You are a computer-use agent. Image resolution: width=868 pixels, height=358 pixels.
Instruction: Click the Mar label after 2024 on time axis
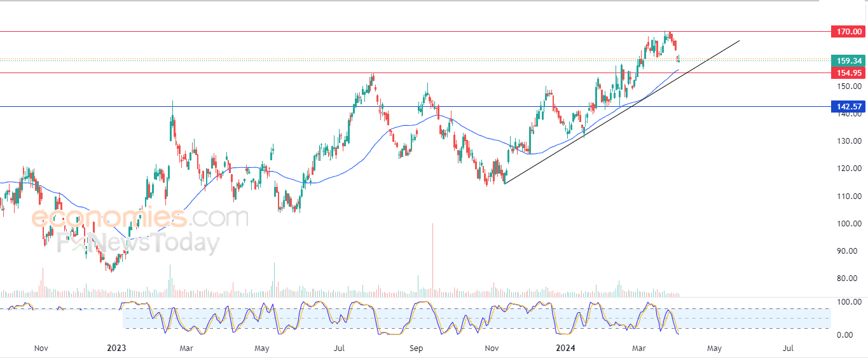pyautogui.click(x=640, y=348)
